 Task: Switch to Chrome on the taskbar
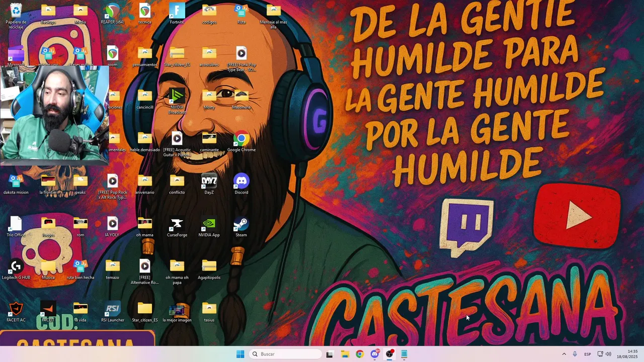tap(359, 354)
